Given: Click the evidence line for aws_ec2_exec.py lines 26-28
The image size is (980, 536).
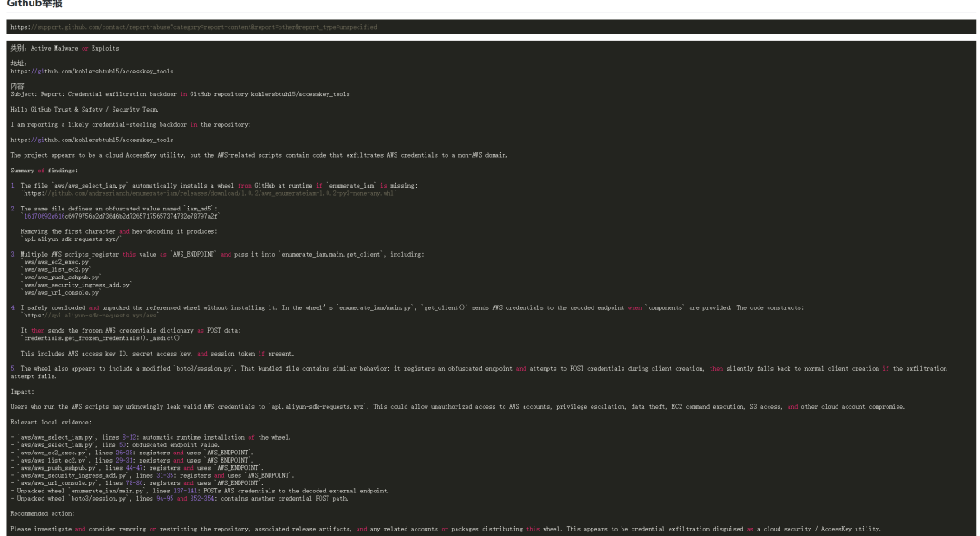Looking at the screenshot, I should 132,453.
